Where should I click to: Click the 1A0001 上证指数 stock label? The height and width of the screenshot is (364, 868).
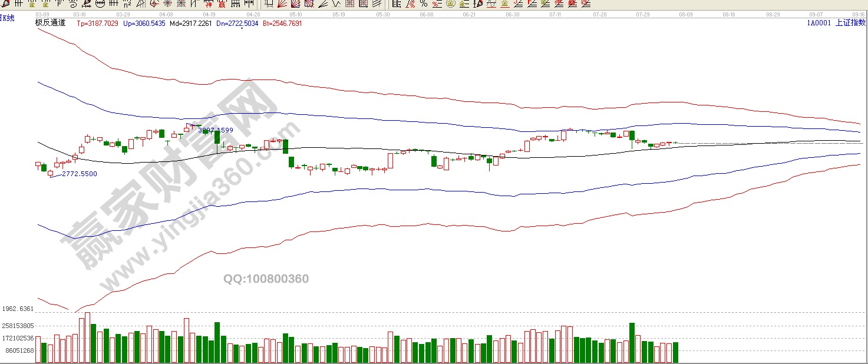click(x=836, y=23)
